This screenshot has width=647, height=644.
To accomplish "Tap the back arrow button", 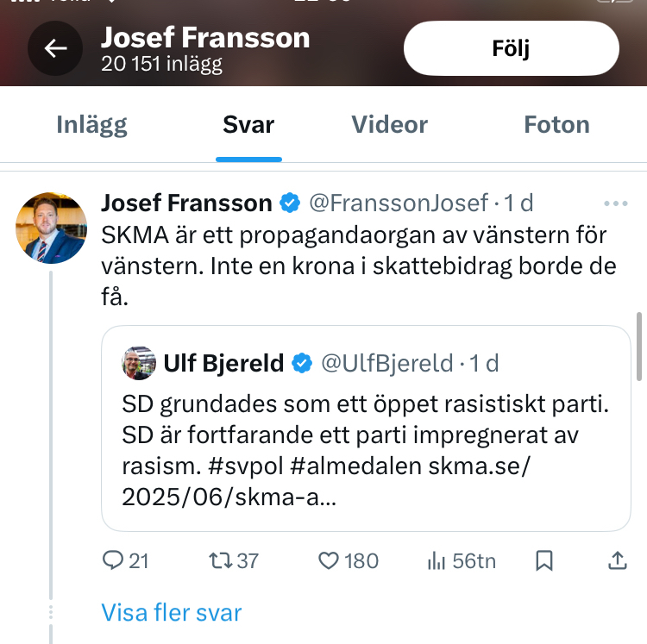I will (56, 49).
